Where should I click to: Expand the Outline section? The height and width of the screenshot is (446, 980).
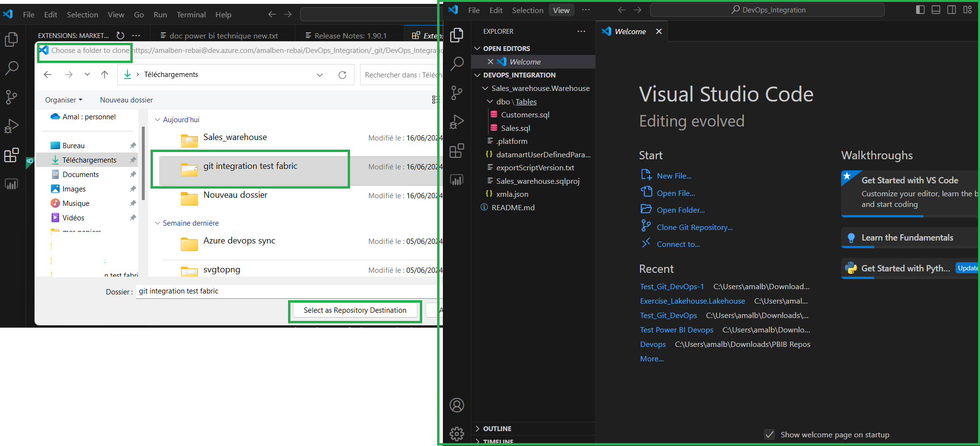(x=477, y=429)
